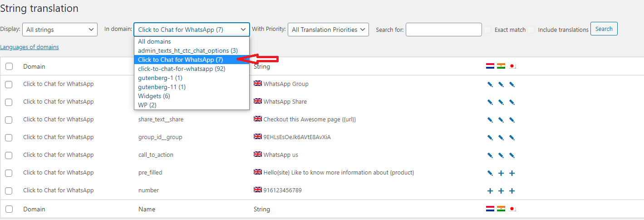
Task: Choose Click to Chat for WhatsApp (7) option
Action: [x=192, y=60]
